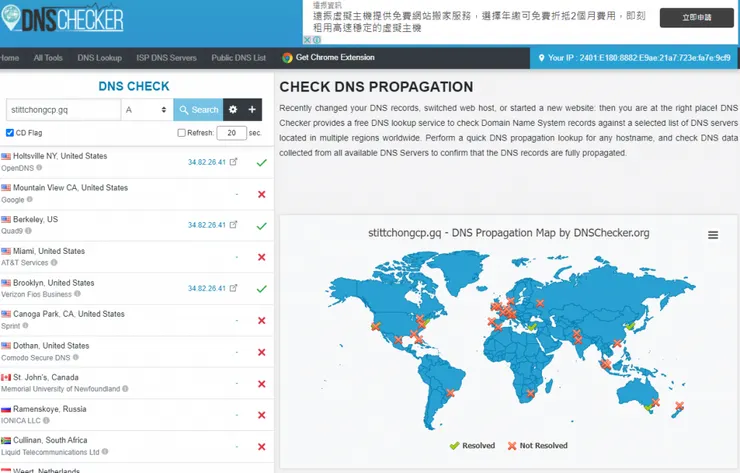Open the DNS Lookup menu item

(x=99, y=58)
